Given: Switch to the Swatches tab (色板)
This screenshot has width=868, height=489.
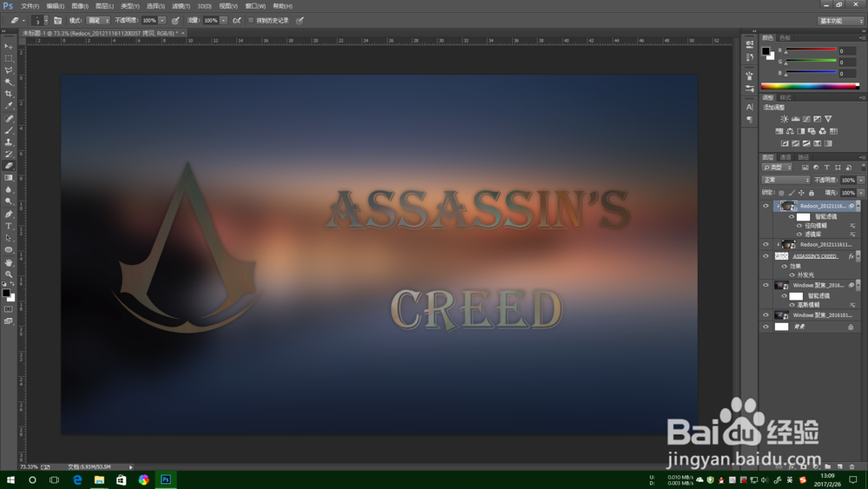Looking at the screenshot, I should coord(785,38).
